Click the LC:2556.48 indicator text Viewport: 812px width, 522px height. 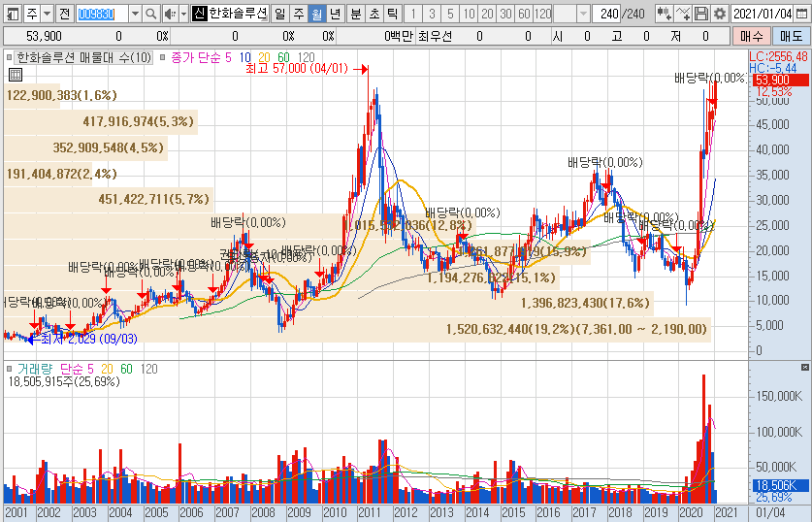pyautogui.click(x=778, y=56)
